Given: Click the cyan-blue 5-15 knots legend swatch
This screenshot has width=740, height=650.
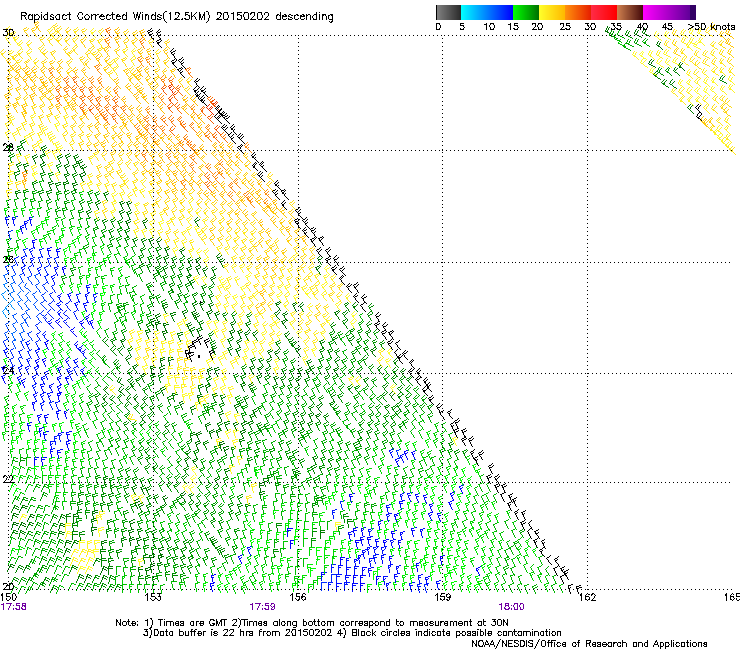Looking at the screenshot, I should (x=487, y=12).
